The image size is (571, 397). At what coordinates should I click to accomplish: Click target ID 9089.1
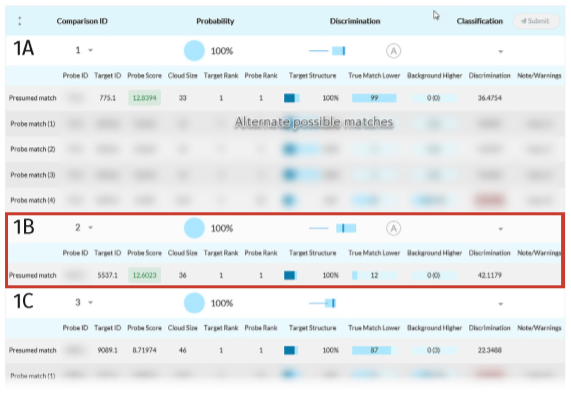[107, 350]
